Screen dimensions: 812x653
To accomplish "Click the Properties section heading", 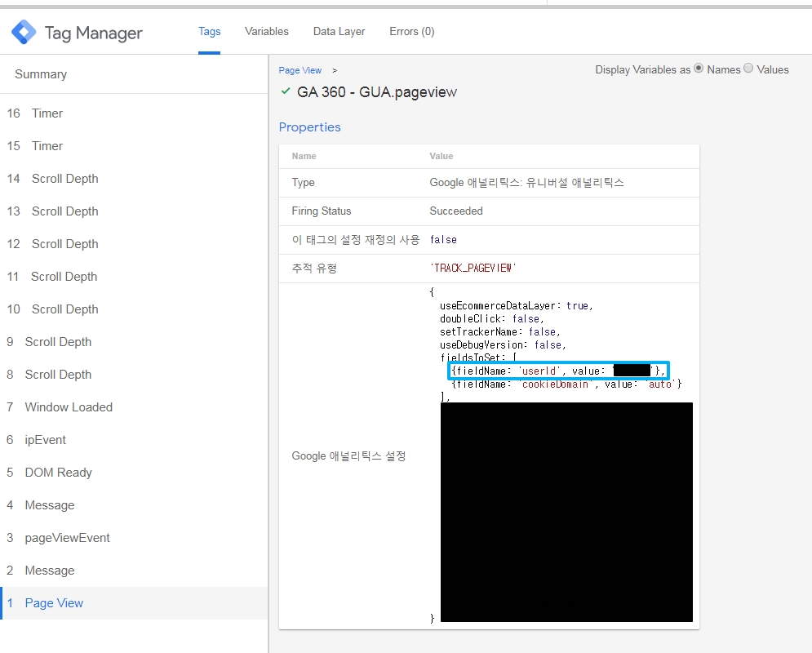I will pos(309,127).
